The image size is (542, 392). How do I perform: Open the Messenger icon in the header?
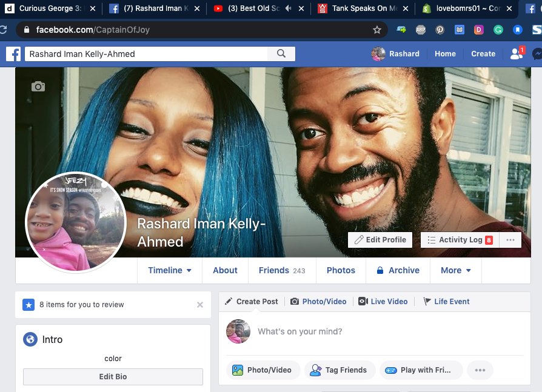point(537,54)
